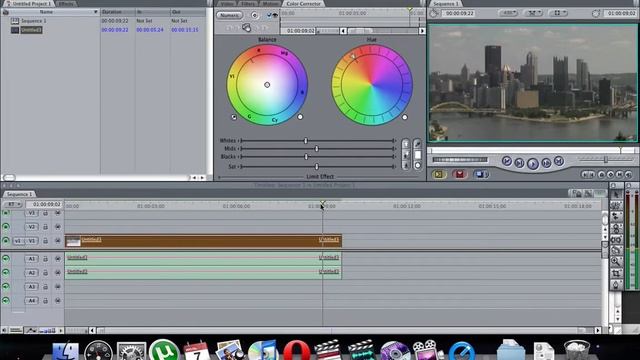The width and height of the screenshot is (640, 360).
Task: Toggle the V2 track visibility light
Action: click(x=6, y=227)
